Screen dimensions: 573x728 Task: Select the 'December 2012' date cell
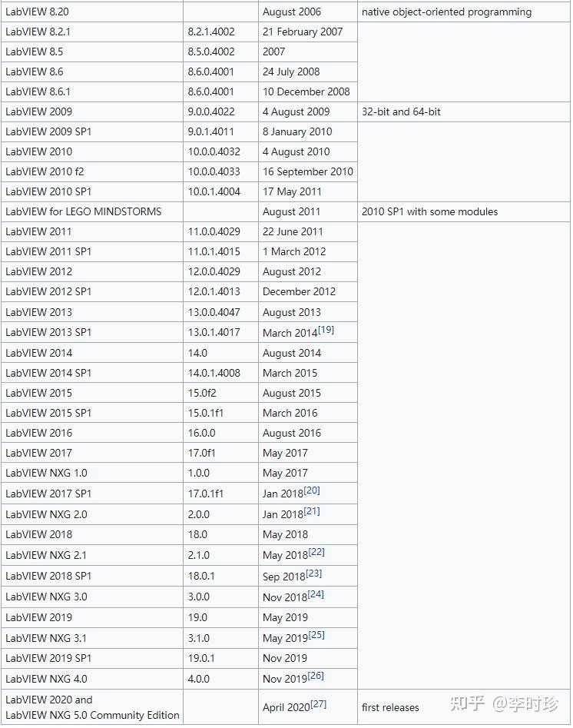[307, 291]
